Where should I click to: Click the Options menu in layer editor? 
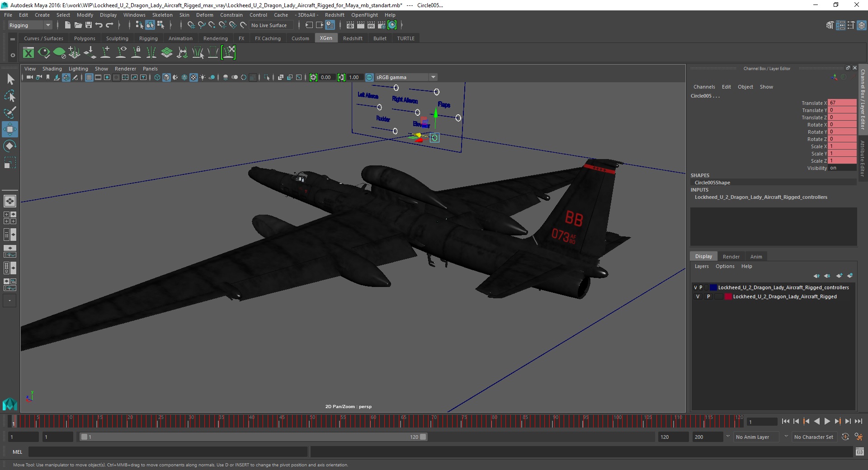tap(725, 266)
